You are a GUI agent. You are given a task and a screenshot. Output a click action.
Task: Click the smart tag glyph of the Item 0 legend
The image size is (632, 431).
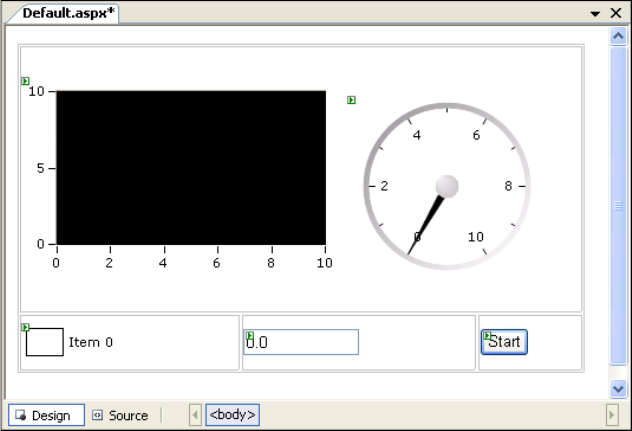(25, 327)
